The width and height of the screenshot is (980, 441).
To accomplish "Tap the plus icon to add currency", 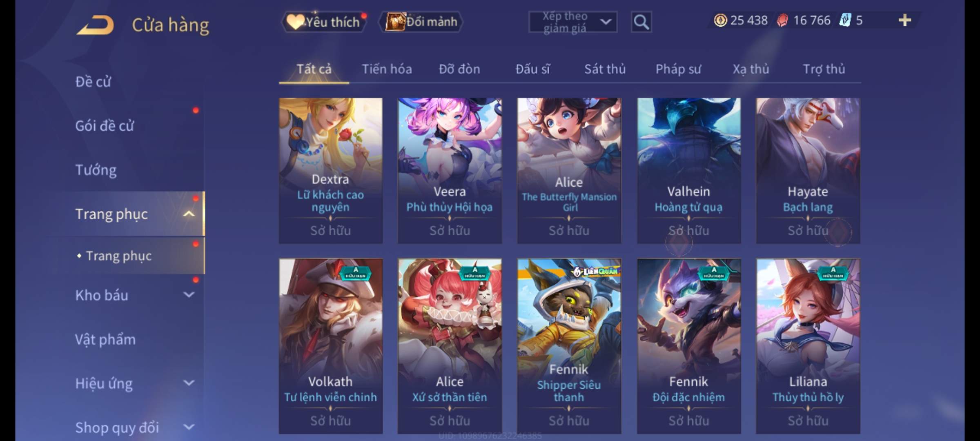I will (904, 20).
